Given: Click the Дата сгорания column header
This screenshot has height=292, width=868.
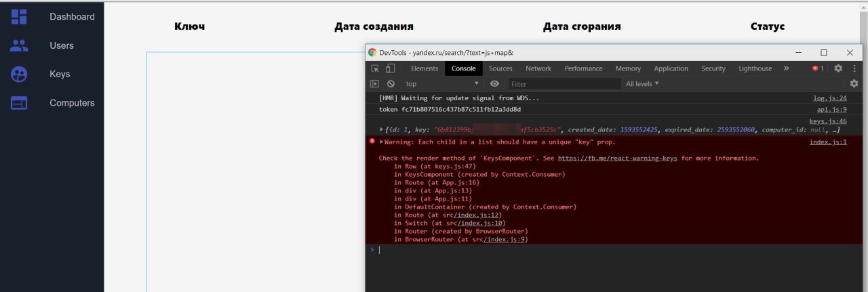Looking at the screenshot, I should (x=582, y=26).
